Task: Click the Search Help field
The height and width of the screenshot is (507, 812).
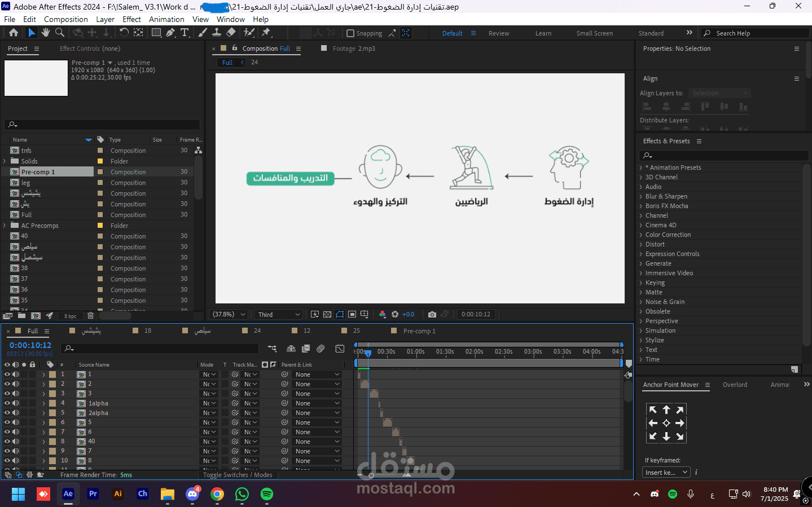Action: [756, 33]
